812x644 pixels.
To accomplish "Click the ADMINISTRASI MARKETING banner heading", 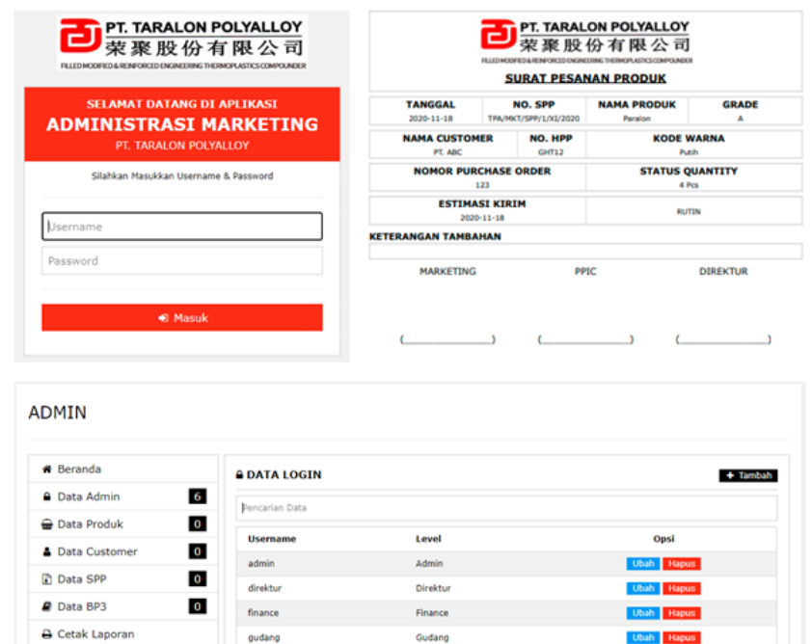I will point(181,124).
